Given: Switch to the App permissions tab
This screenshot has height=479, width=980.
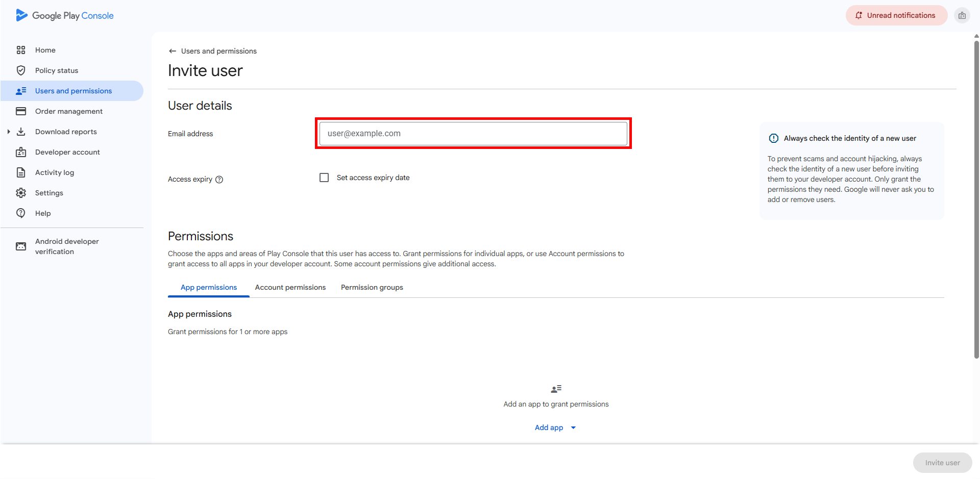Looking at the screenshot, I should 209,287.
